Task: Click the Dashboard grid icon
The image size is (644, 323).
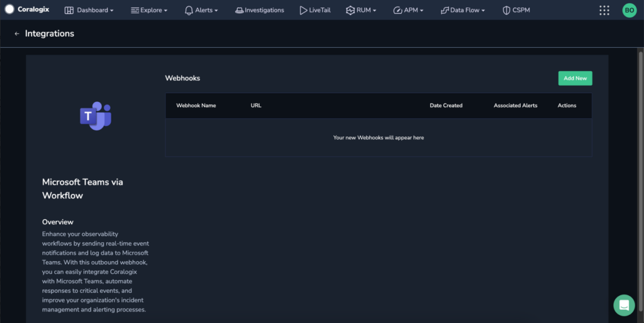Action: tap(69, 10)
